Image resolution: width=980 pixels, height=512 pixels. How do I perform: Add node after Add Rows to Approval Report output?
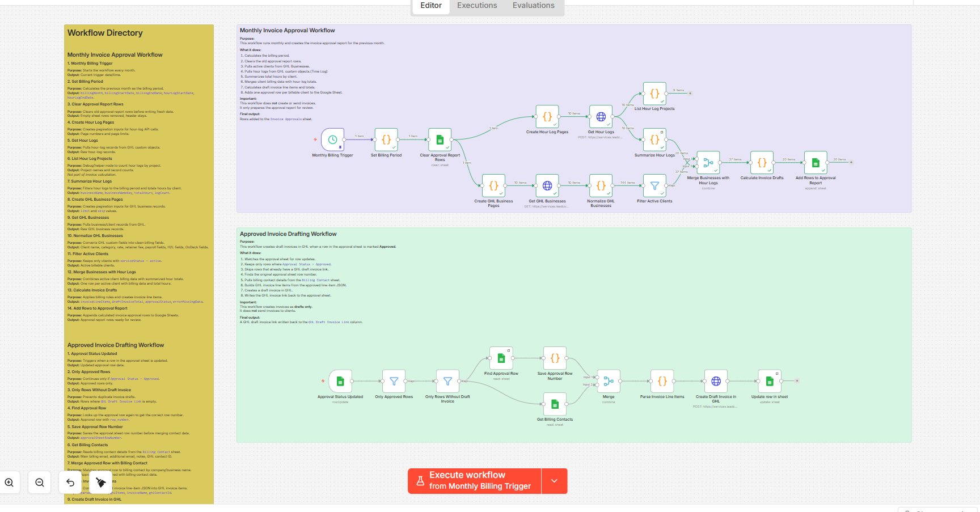[x=851, y=162]
